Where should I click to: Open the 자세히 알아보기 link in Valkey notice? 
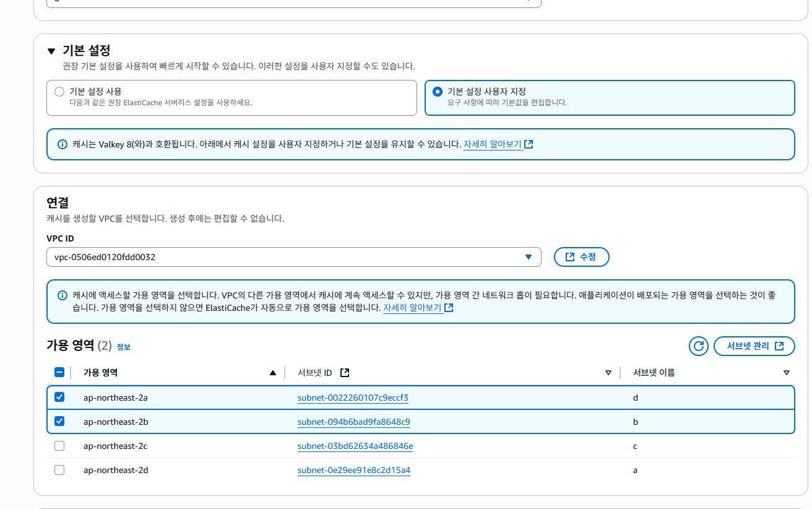(x=498, y=144)
